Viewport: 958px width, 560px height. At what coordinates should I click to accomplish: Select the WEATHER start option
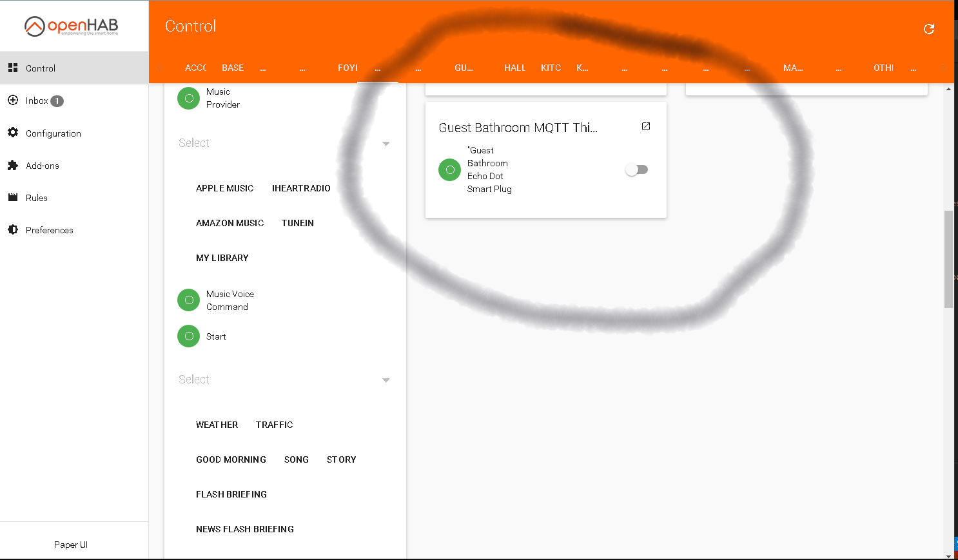point(217,425)
